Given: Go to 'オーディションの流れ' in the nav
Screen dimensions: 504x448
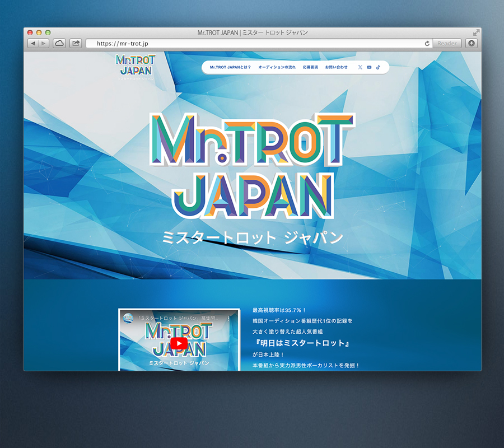Looking at the screenshot, I should (x=277, y=67).
